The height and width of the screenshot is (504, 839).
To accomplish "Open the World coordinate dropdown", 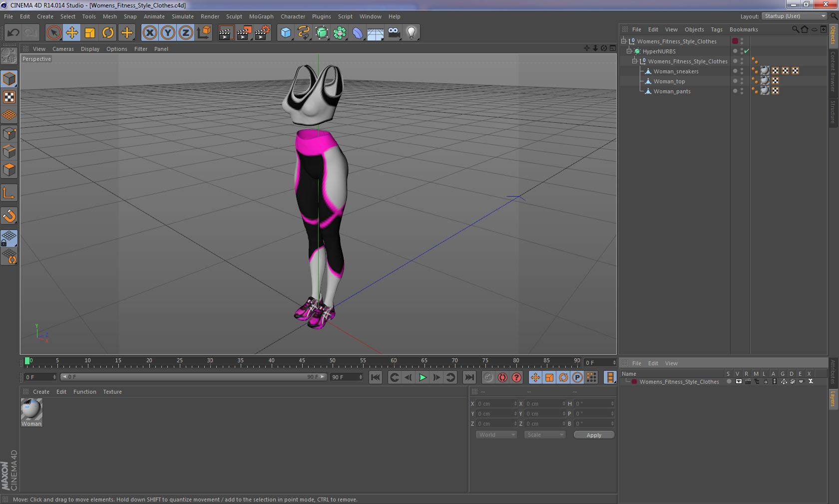I will [x=496, y=435].
